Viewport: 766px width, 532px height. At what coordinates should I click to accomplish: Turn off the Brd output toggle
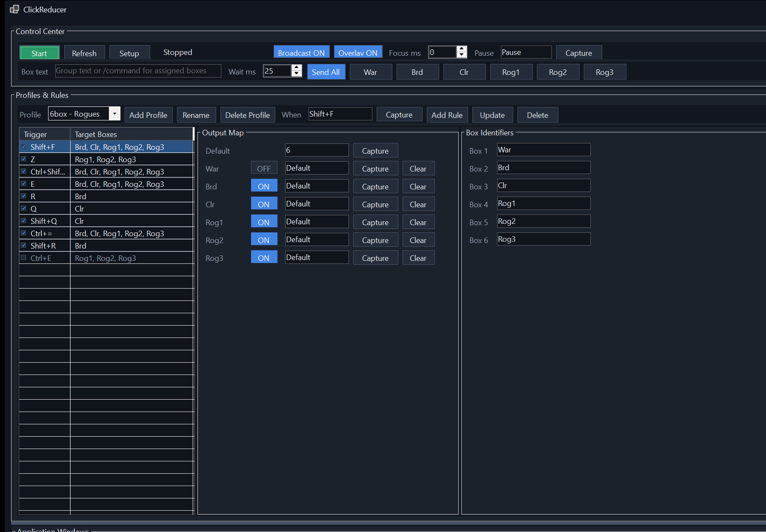(x=264, y=186)
